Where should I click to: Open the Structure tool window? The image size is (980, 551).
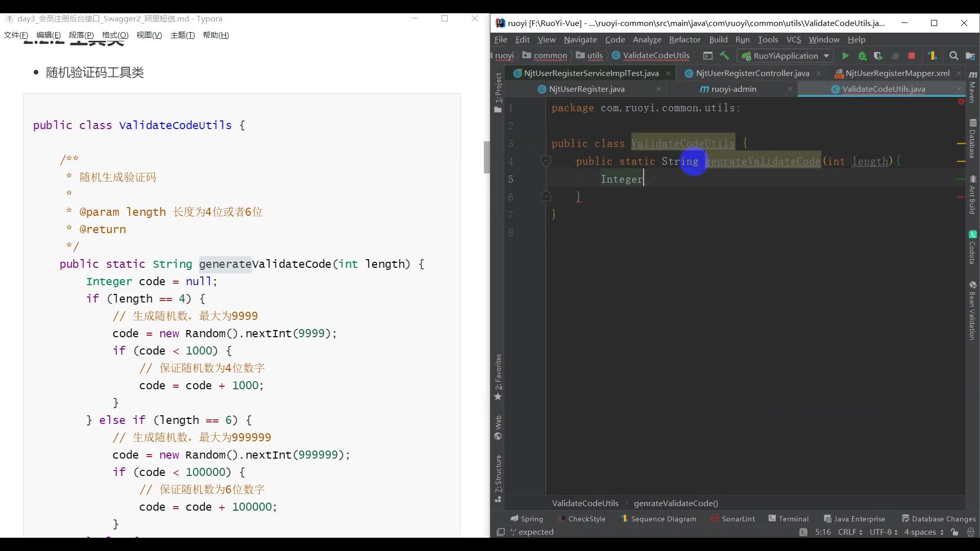tap(498, 479)
